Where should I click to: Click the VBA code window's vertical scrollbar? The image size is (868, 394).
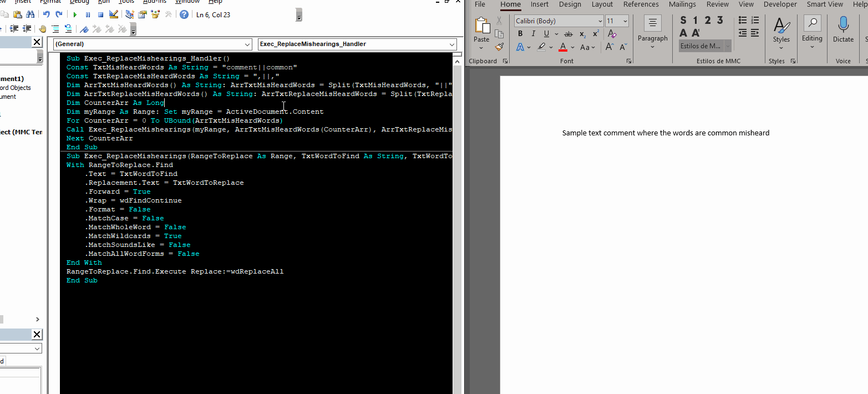coord(458,222)
